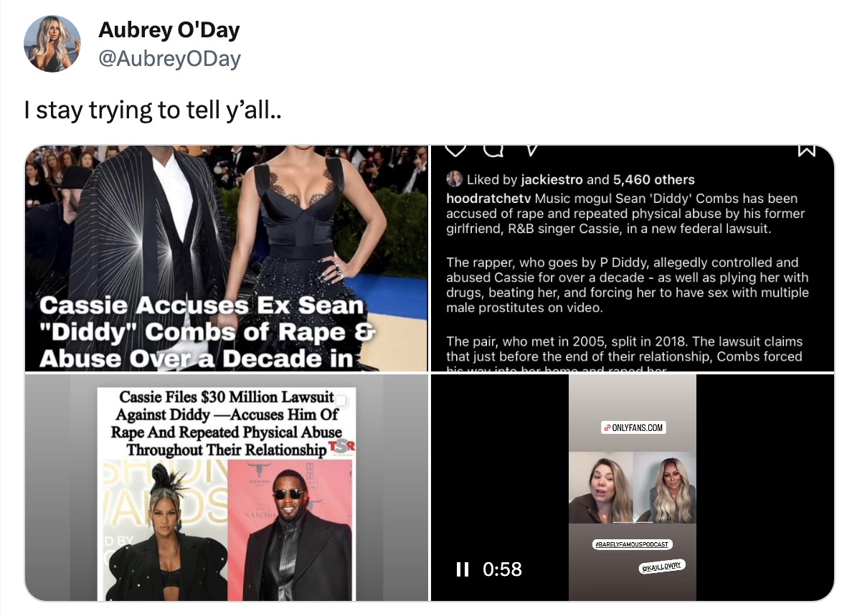Tap the bookmark save icon

807,150
